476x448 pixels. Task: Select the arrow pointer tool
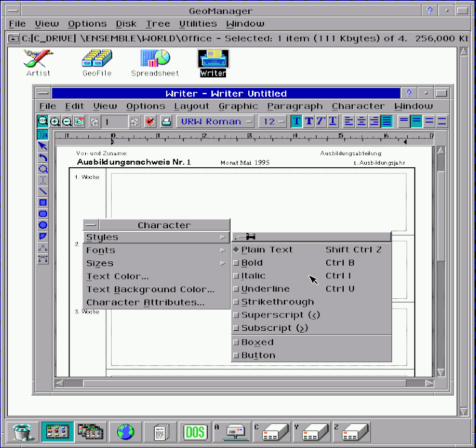(43, 146)
